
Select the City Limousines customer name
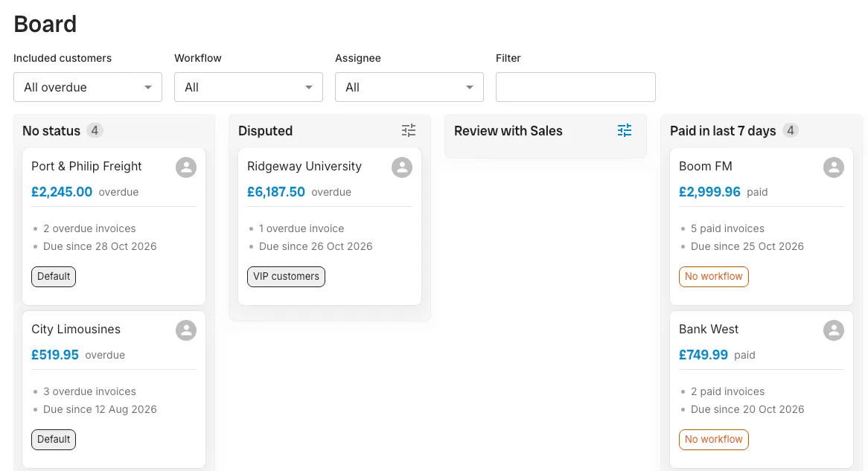click(x=76, y=329)
